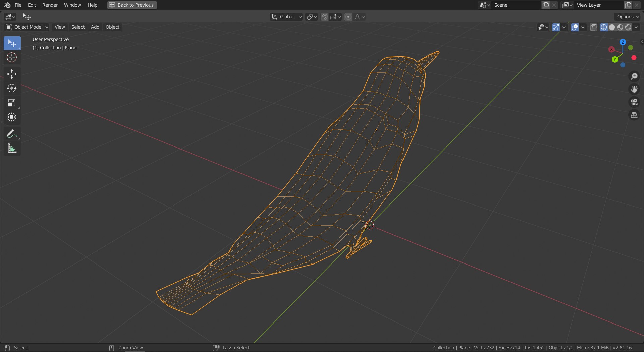Screen dimensions: 644x352
Task: Click the camera view icon
Action: 634,102
